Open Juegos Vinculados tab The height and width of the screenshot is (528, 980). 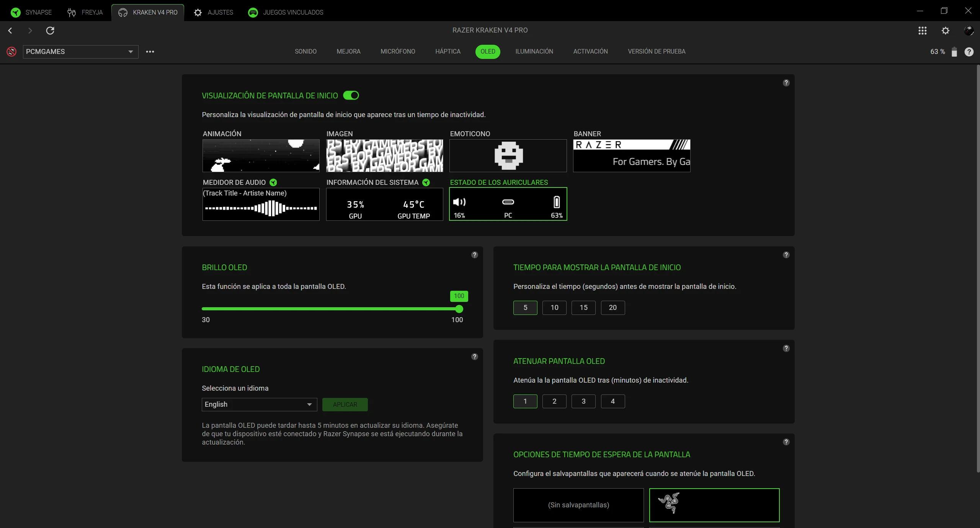pos(286,12)
